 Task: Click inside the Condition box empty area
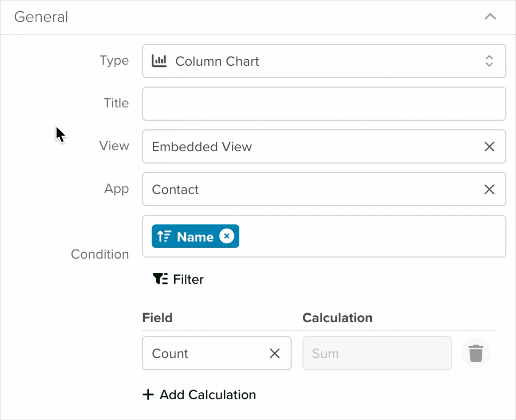click(x=372, y=236)
